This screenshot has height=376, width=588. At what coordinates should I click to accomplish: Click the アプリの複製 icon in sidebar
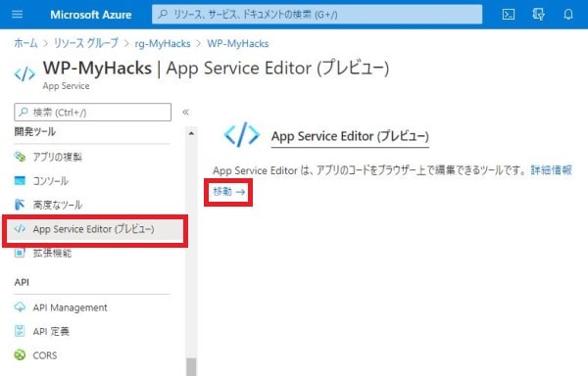[20, 157]
